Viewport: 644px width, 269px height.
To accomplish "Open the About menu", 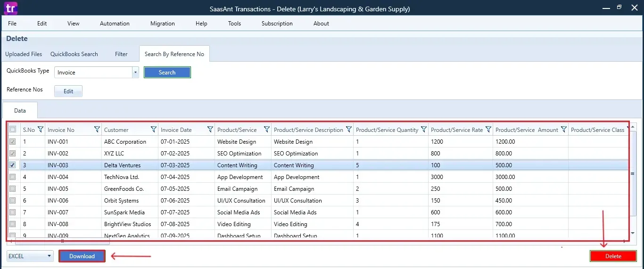I will 322,24.
